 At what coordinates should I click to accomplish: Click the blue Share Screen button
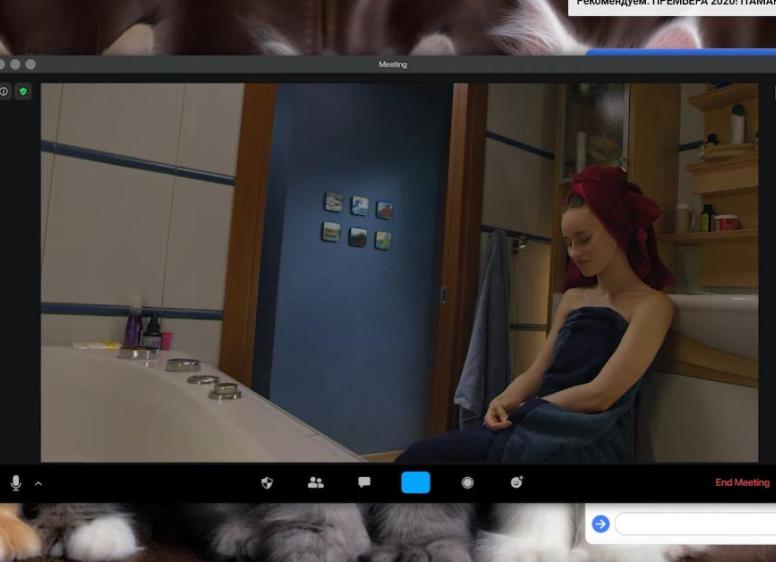tap(416, 482)
